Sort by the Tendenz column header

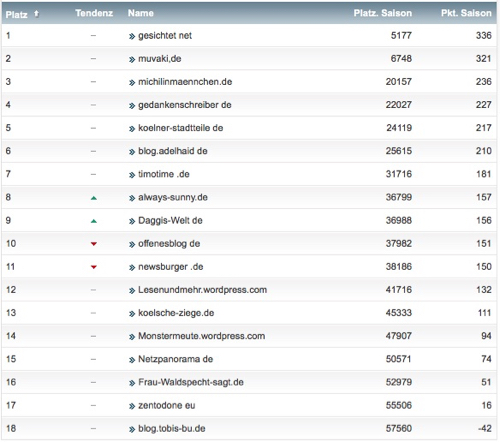tap(94, 13)
